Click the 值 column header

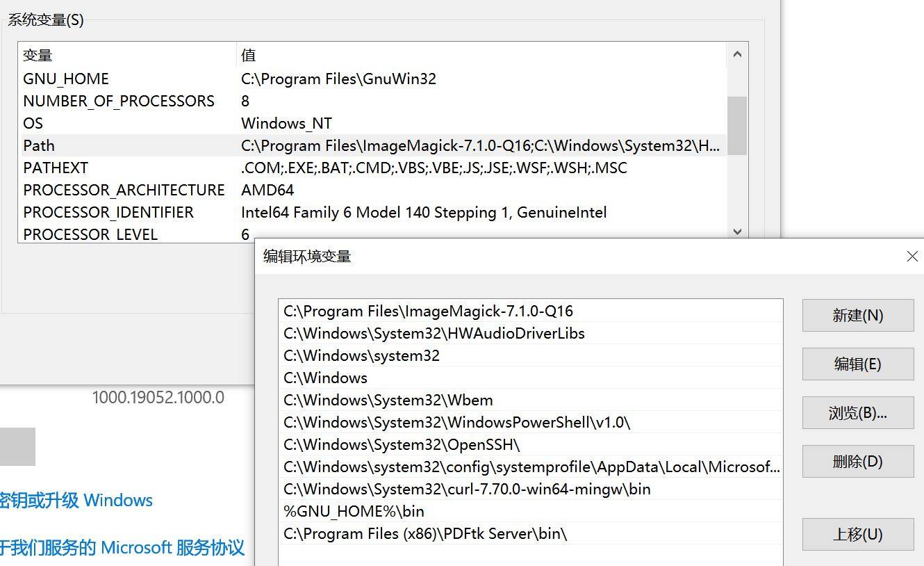tap(479, 55)
